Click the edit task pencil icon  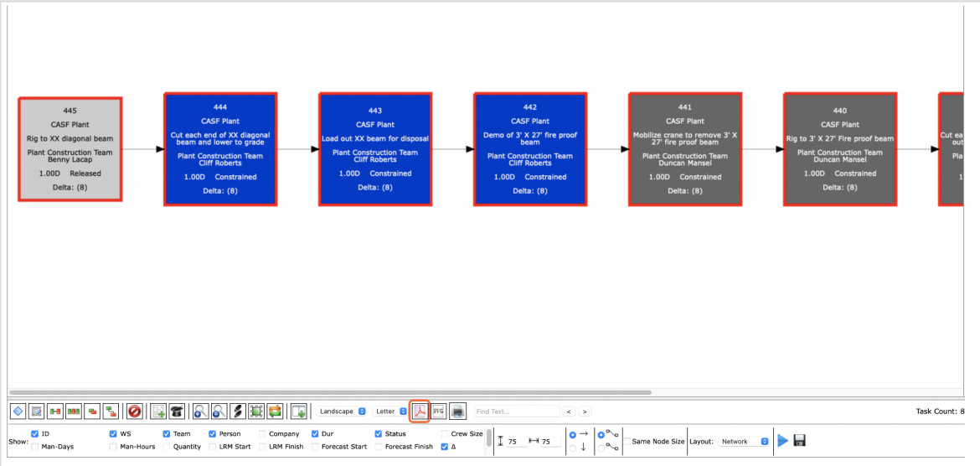(x=36, y=412)
